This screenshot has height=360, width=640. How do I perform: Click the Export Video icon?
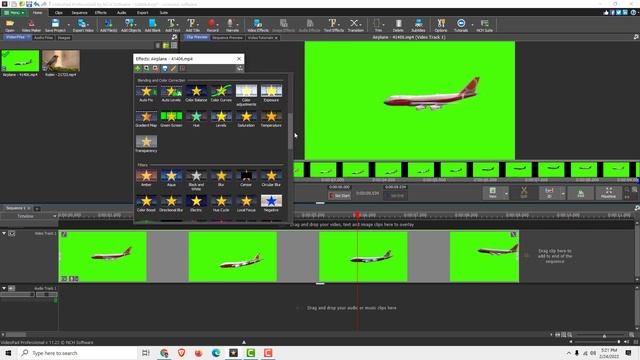tap(83, 25)
